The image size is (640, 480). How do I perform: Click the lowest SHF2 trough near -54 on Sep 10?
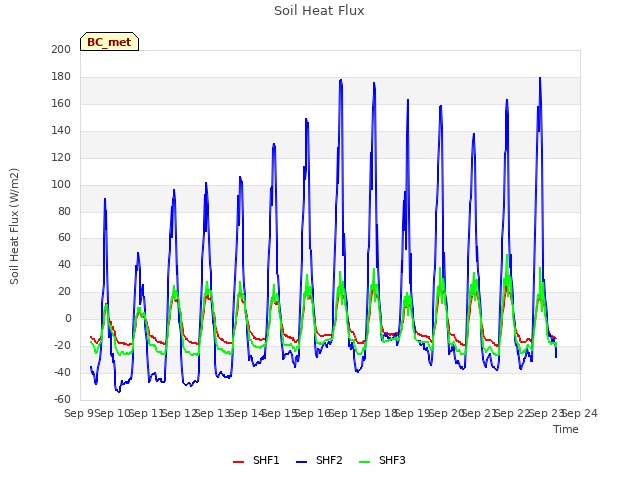pos(118,392)
